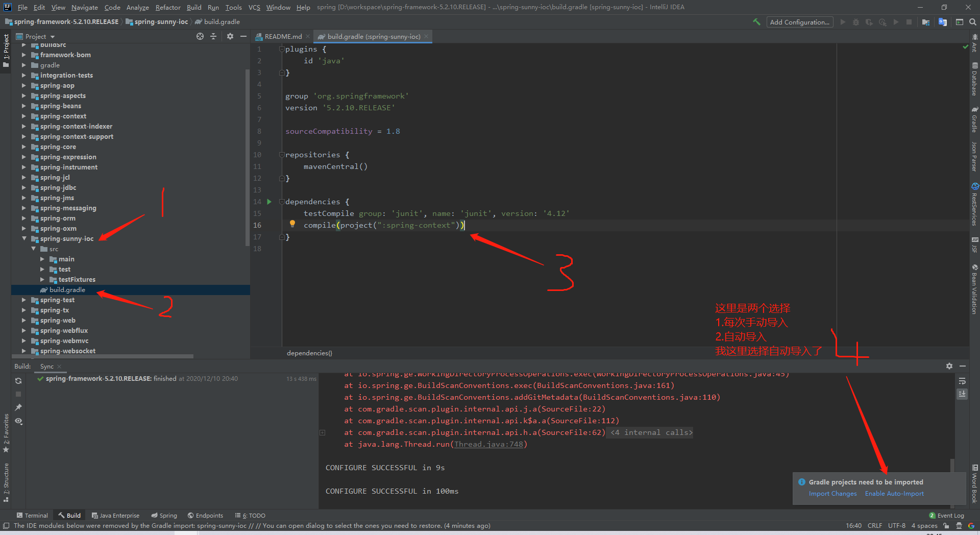Screen dimensions: 980x535
Task: Fold the dependencies block in editor
Action: coord(282,202)
